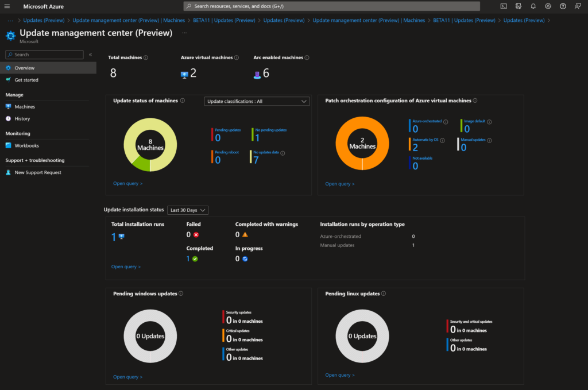Image resolution: width=588 pixels, height=390 pixels.
Task: Open query under Update status of machines
Action: click(x=128, y=183)
